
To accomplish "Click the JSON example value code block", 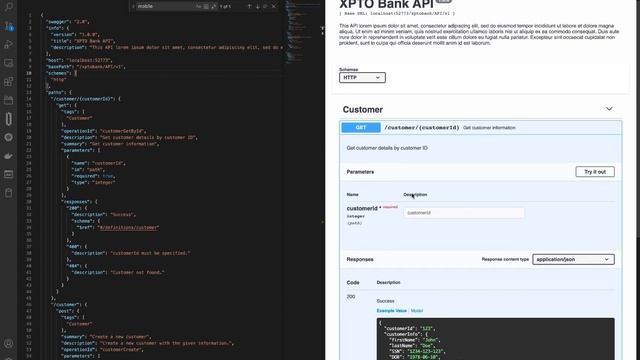I will click(495, 339).
